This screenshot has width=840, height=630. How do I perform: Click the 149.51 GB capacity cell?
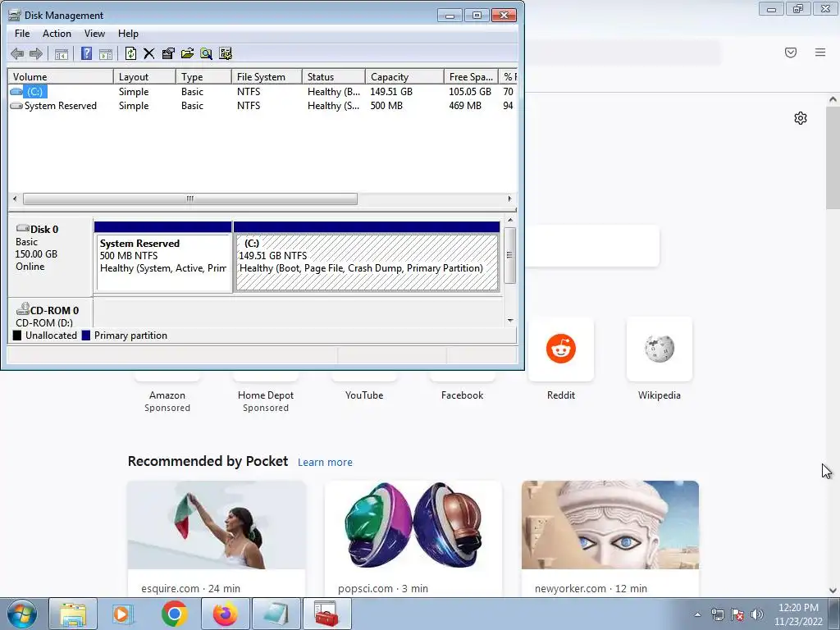tap(391, 92)
